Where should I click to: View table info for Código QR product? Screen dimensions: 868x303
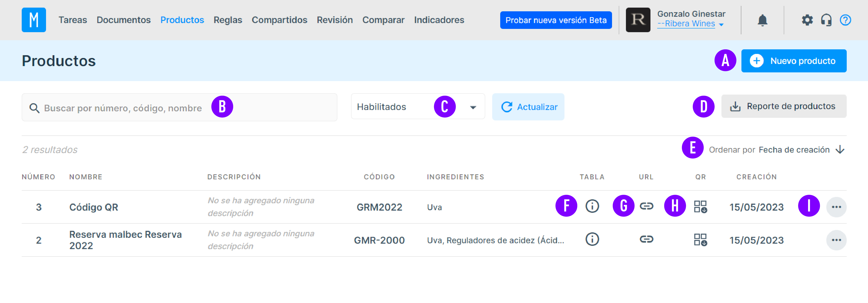click(592, 206)
